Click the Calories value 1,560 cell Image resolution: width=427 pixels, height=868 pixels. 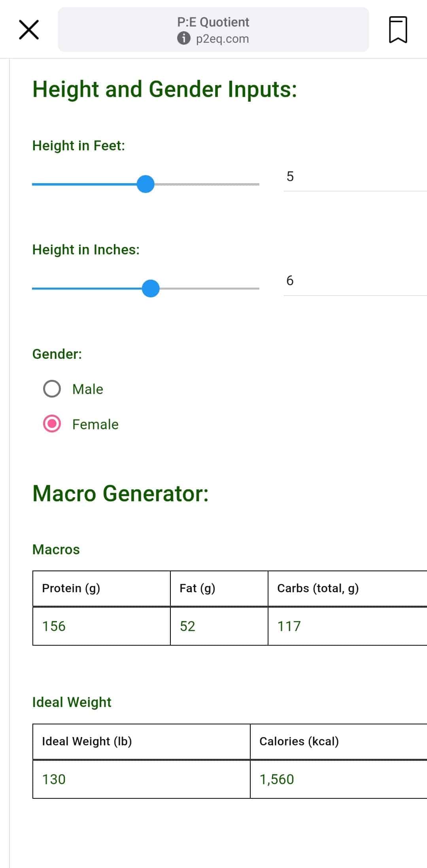(339, 779)
